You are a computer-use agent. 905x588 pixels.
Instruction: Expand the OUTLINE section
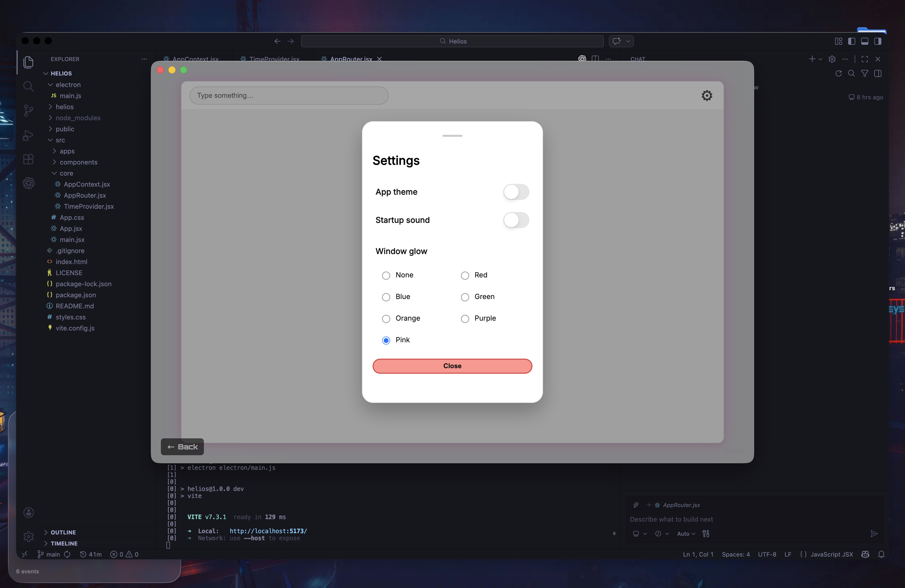(63, 532)
